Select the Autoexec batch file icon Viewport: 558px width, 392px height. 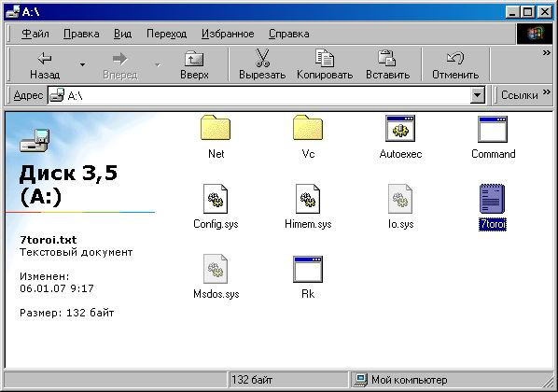[x=400, y=128]
